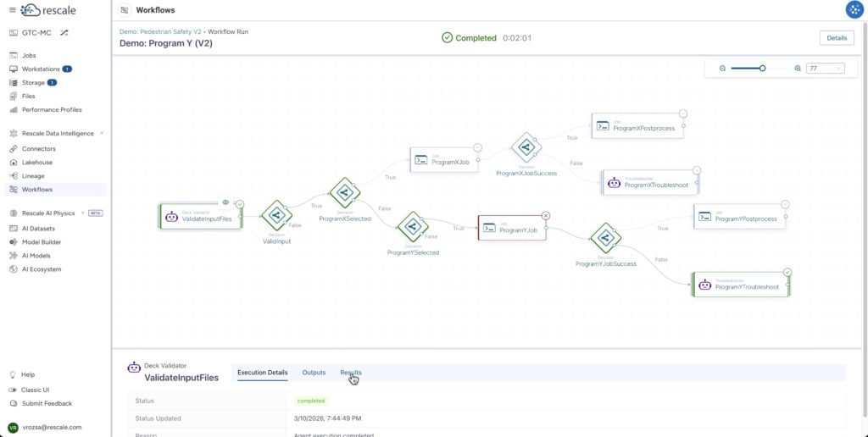
Task: Open Workflows in the sidebar
Action: coord(55,190)
